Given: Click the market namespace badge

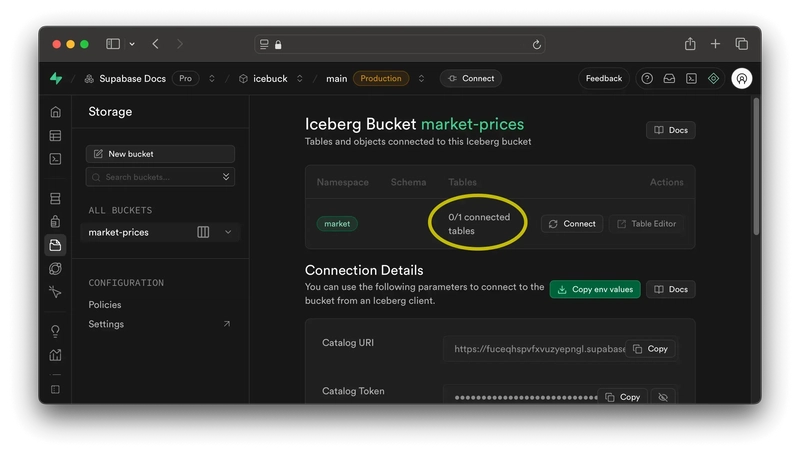Looking at the screenshot, I should 337,223.
